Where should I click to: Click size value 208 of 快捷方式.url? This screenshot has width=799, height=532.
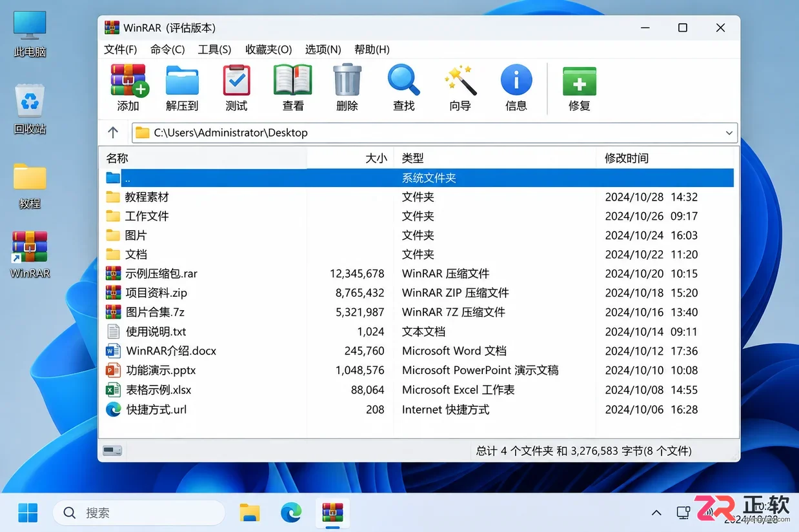[x=375, y=409]
